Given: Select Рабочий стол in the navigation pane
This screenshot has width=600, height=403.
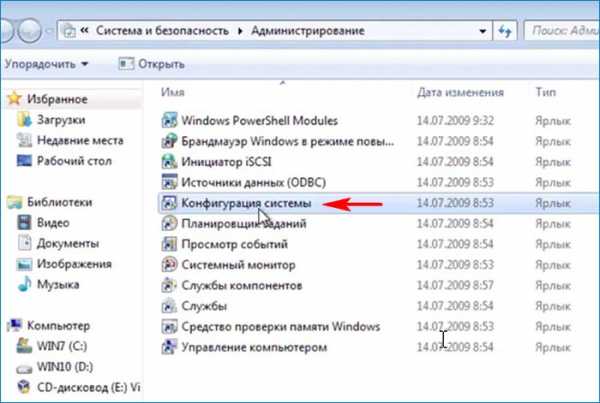Looking at the screenshot, I should [74, 161].
